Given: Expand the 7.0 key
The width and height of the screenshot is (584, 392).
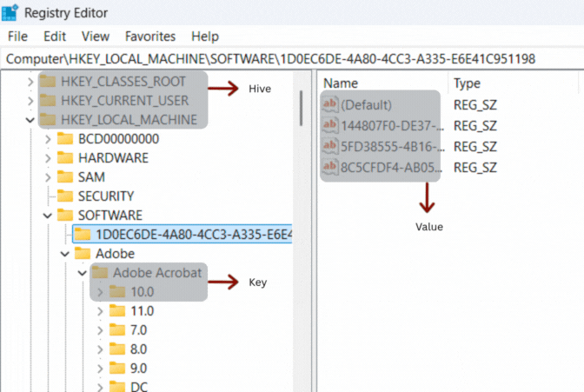Looking at the screenshot, I should pyautogui.click(x=100, y=330).
